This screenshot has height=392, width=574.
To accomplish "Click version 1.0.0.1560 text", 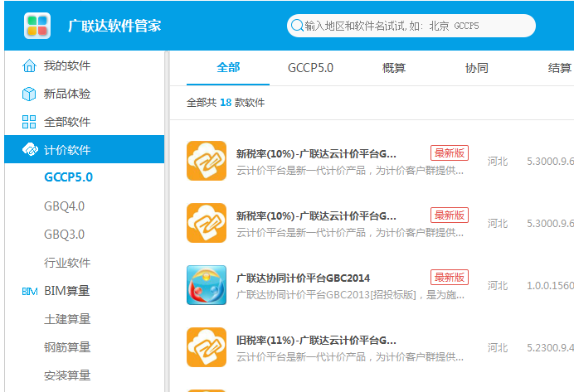I will tap(550, 286).
